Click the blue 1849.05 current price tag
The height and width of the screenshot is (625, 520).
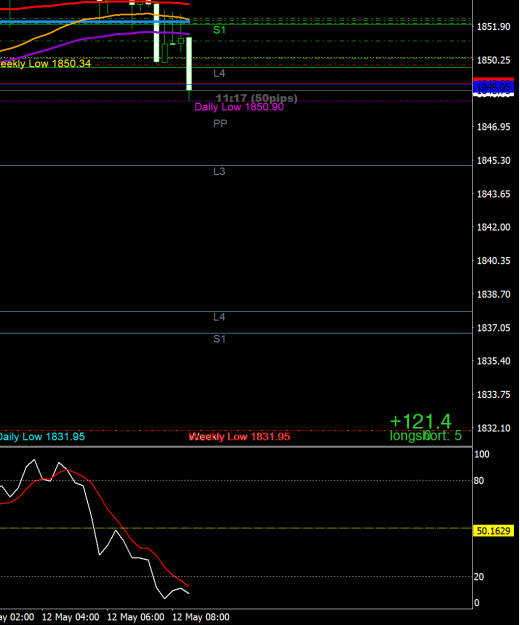pyautogui.click(x=493, y=87)
